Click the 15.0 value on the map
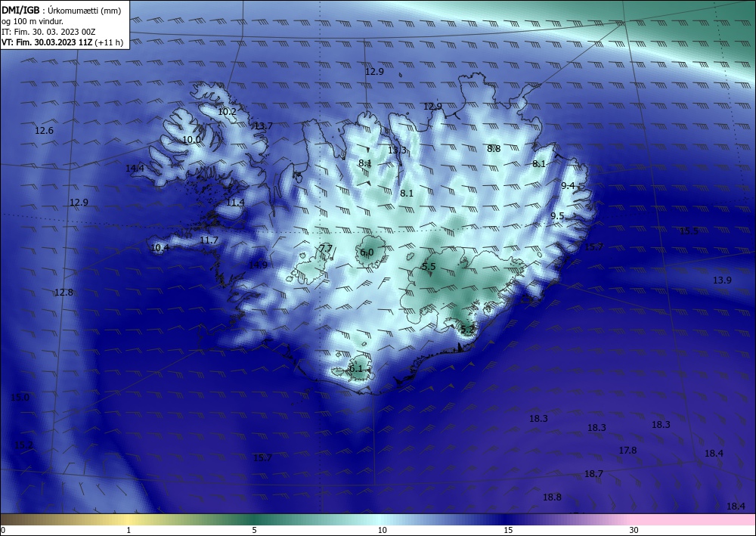This screenshot has width=756, height=536. point(20,398)
